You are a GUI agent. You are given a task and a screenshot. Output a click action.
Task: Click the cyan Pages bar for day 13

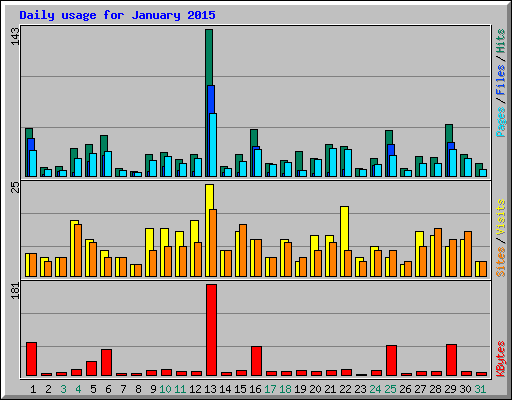tap(213, 145)
